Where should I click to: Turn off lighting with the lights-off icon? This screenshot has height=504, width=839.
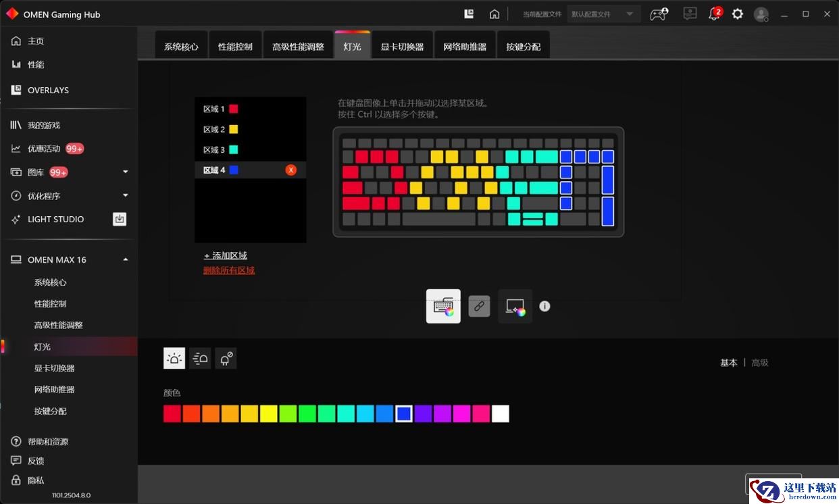tap(226, 358)
